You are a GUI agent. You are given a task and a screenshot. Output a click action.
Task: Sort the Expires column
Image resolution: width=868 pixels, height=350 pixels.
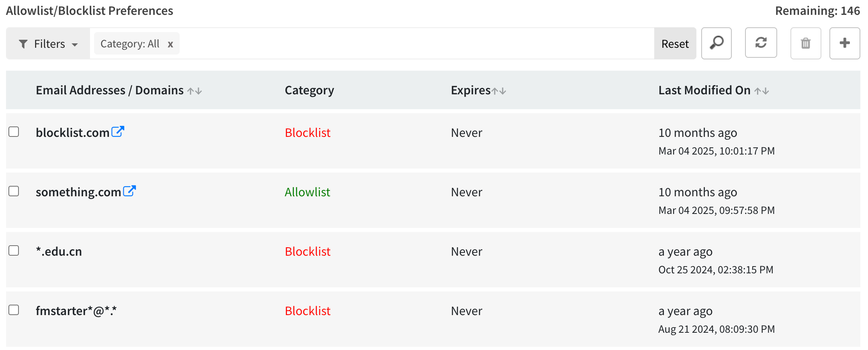click(x=500, y=91)
